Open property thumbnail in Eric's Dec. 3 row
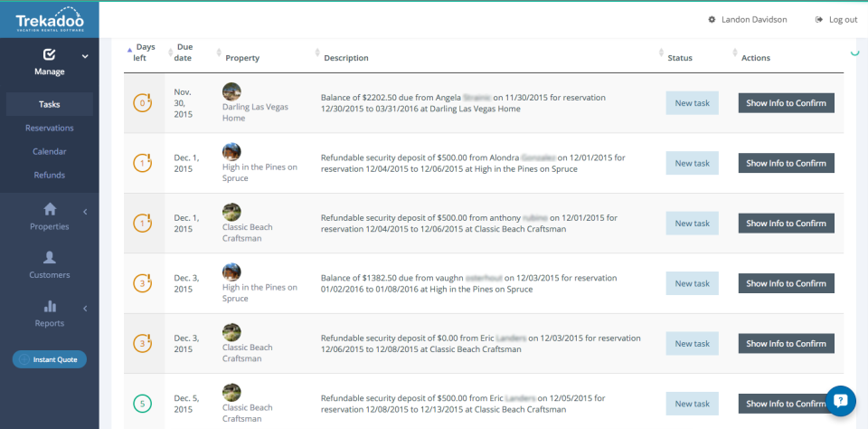This screenshot has height=429, width=868. (231, 332)
